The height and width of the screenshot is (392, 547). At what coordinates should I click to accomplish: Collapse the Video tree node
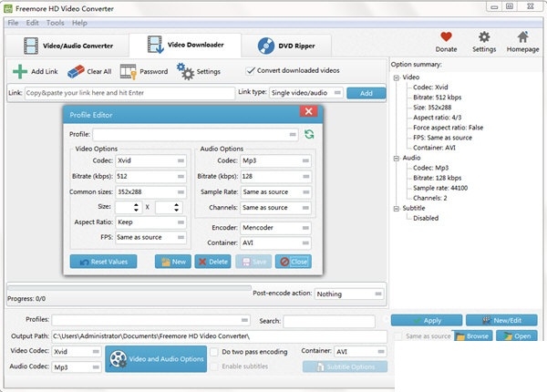coord(397,77)
